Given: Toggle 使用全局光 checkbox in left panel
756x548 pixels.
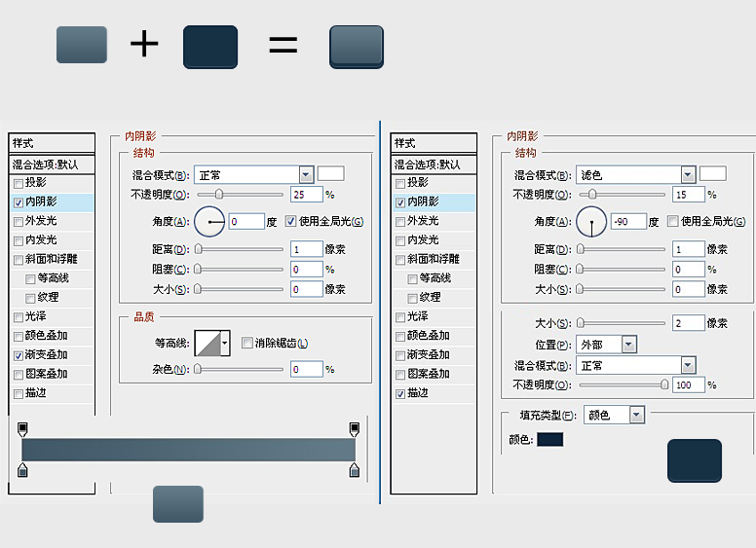Looking at the screenshot, I should 290,221.
